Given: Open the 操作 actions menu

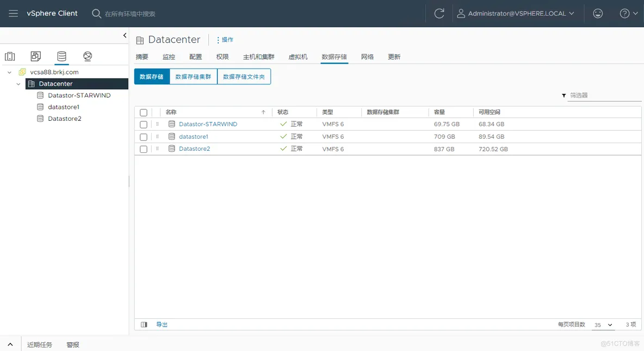Looking at the screenshot, I should pos(225,40).
